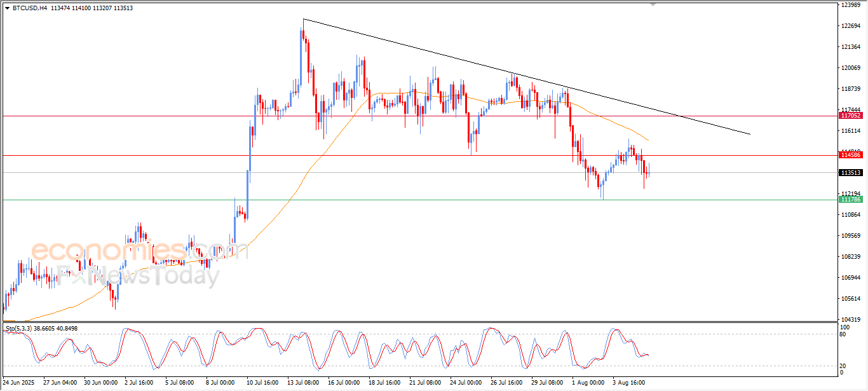Click the 110864 price axis label
The image size is (868, 391).
pos(850,215)
